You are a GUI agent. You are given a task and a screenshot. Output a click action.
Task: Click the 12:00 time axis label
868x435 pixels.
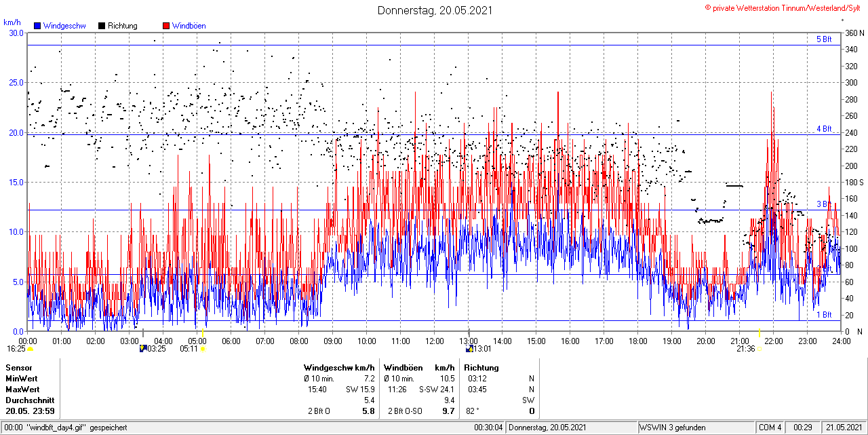coord(434,341)
